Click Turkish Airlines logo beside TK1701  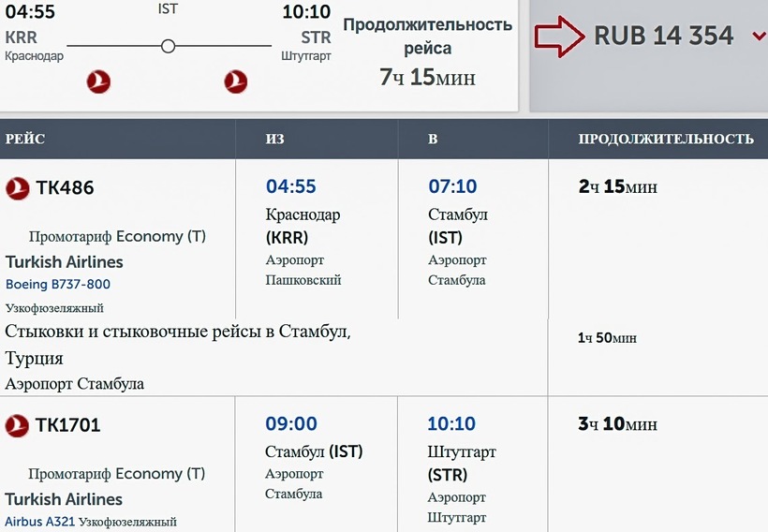18,426
